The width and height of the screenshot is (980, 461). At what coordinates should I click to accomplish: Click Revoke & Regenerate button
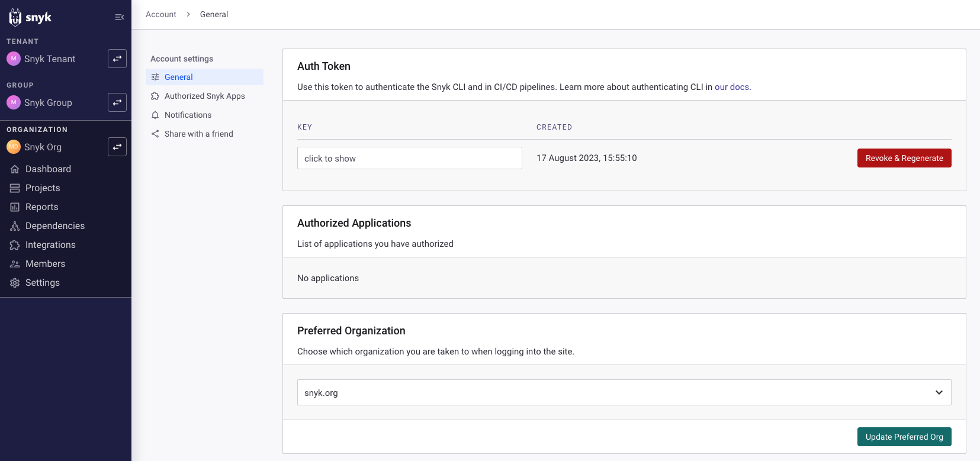click(904, 158)
